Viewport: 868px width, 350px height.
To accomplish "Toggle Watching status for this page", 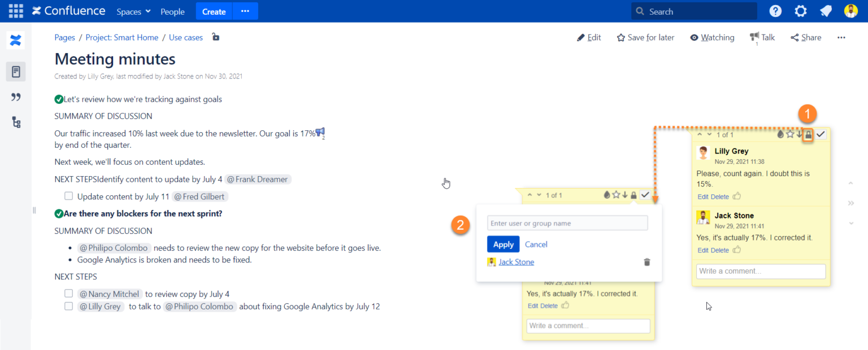I will pyautogui.click(x=711, y=37).
